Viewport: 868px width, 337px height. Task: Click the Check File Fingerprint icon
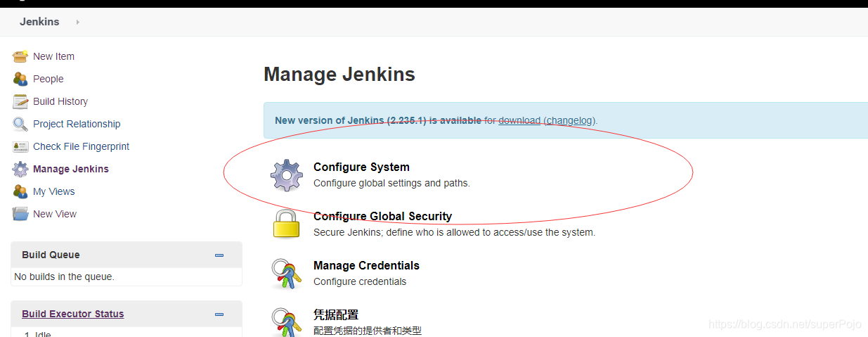coord(20,146)
